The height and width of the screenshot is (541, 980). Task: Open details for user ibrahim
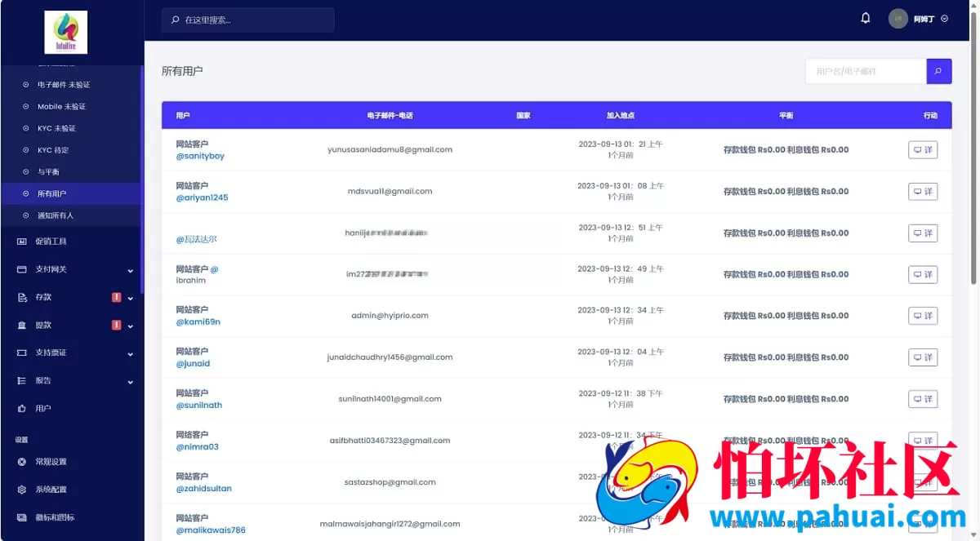(x=923, y=275)
